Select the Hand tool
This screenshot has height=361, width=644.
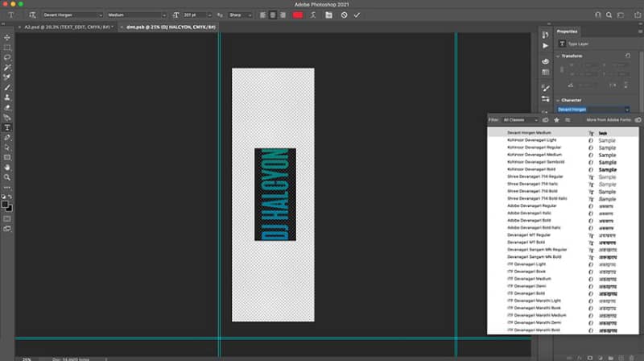click(x=7, y=168)
